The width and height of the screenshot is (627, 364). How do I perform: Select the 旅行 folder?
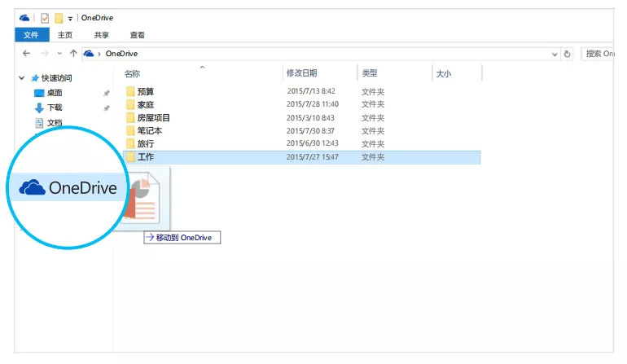146,143
